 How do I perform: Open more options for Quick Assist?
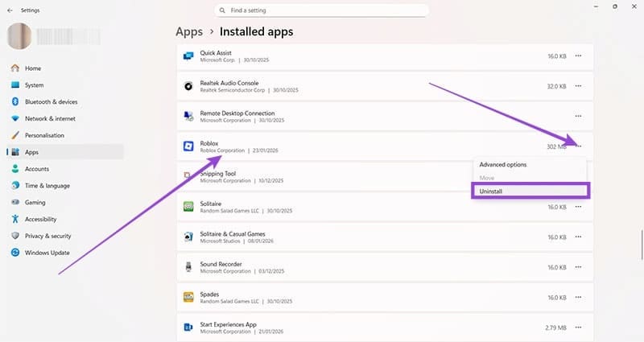point(578,56)
